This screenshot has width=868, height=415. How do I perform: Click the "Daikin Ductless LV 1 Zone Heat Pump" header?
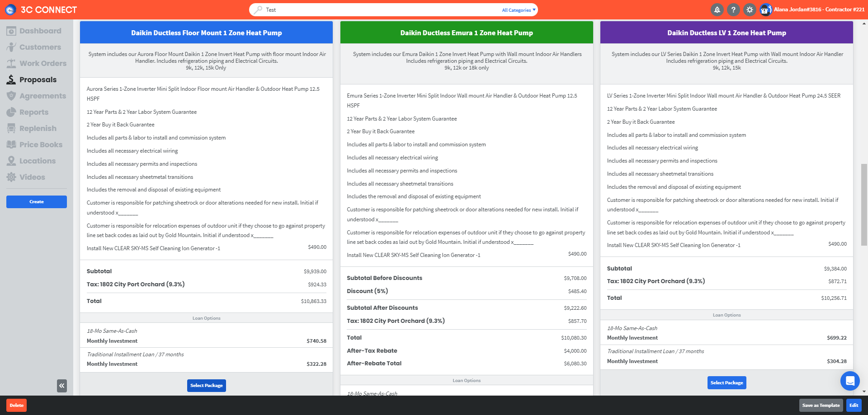pos(726,33)
